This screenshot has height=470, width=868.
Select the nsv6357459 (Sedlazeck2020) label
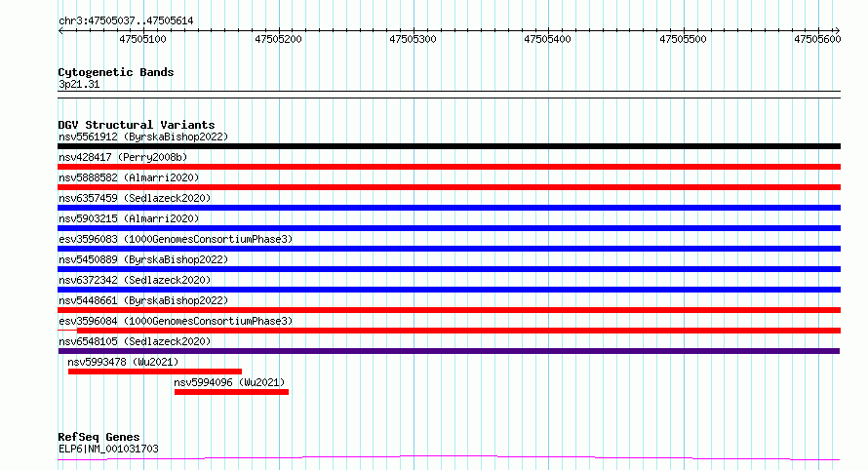[x=135, y=198]
